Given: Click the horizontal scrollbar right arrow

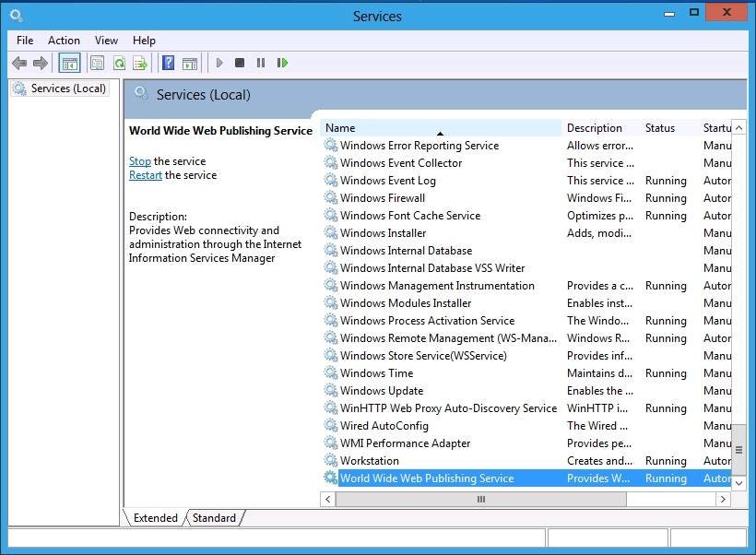Looking at the screenshot, I should point(723,499).
